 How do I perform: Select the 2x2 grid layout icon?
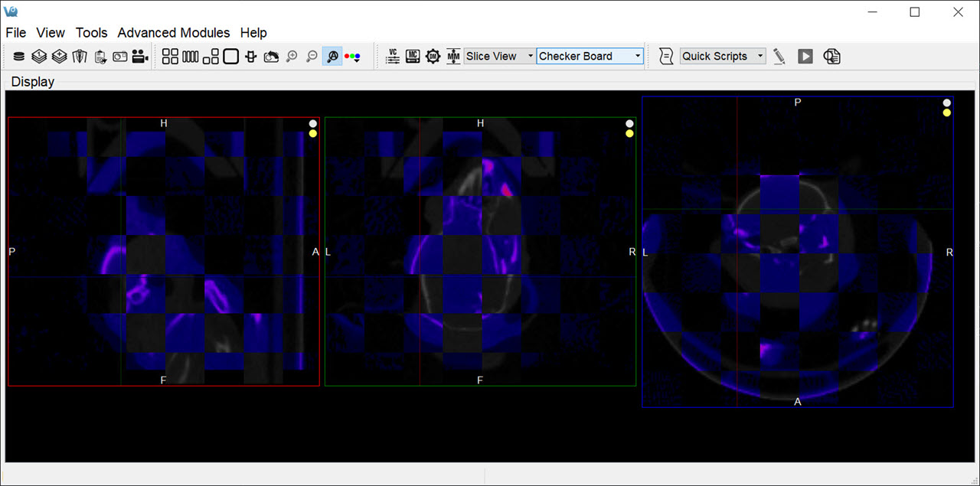[170, 57]
